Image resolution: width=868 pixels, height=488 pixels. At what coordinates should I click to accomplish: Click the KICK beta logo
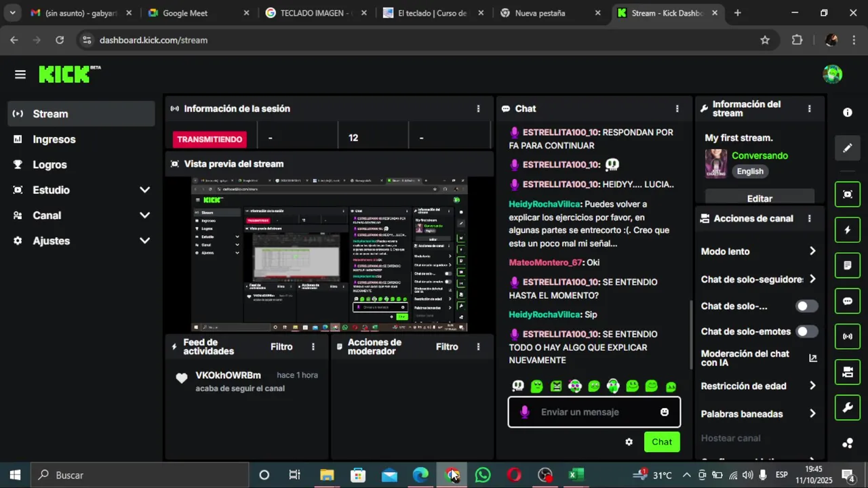70,74
